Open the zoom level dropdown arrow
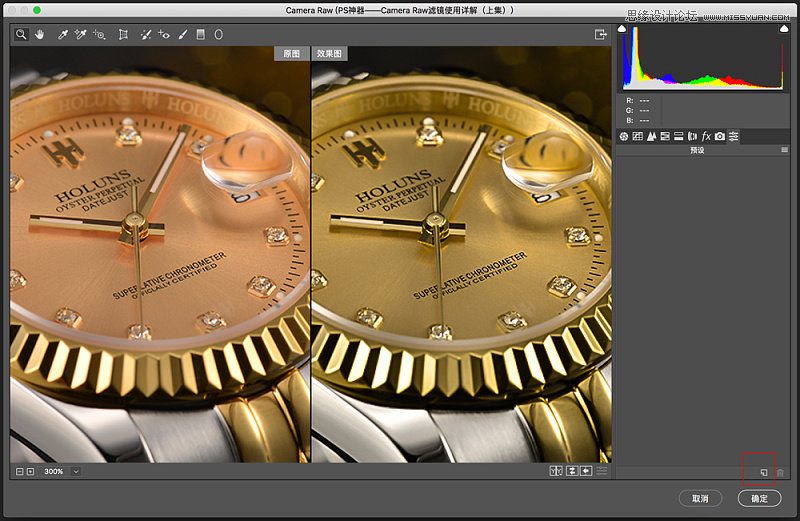 click(76, 472)
